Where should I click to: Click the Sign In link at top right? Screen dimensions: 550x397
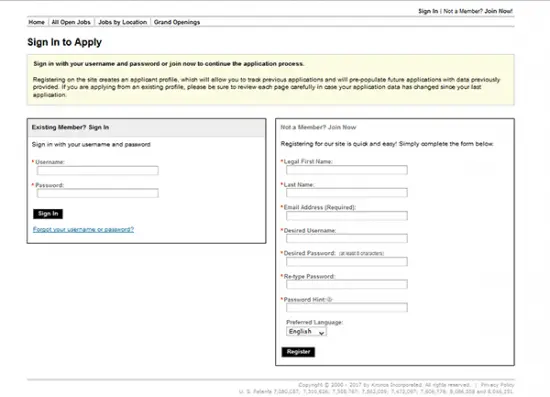pyautogui.click(x=428, y=11)
